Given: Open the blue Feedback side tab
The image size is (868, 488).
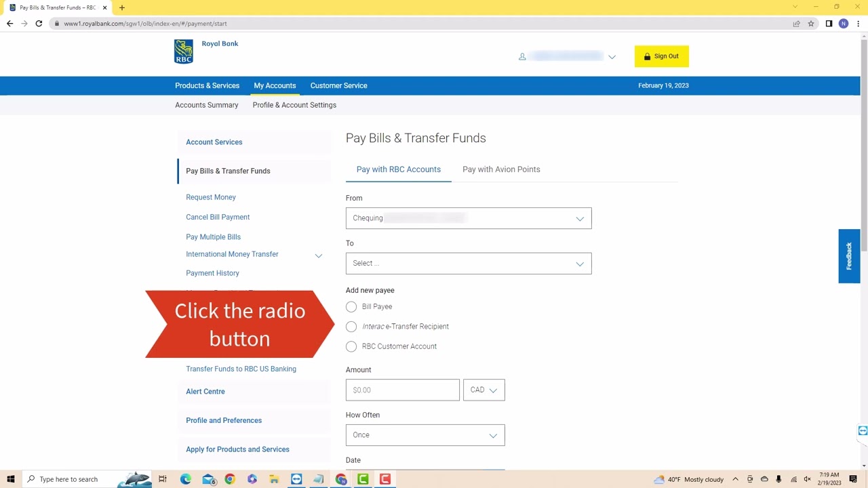Looking at the screenshot, I should click(849, 256).
